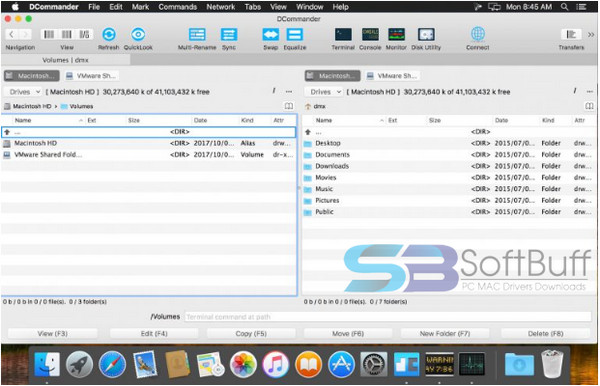Select the Movies folder in right panel
The width and height of the screenshot is (600, 386).
[x=449, y=178]
